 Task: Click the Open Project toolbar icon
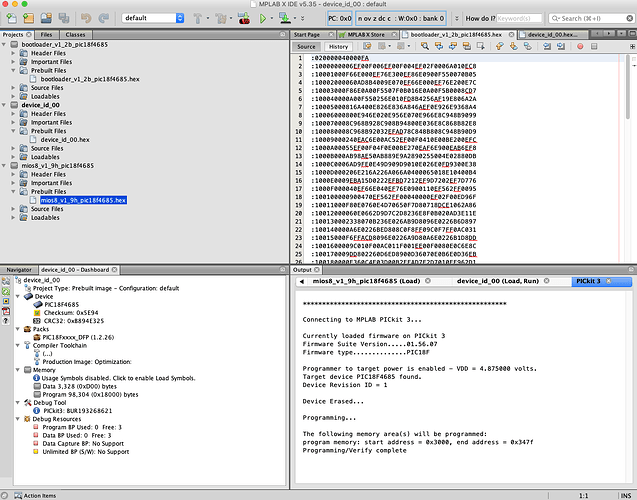[x=46, y=18]
